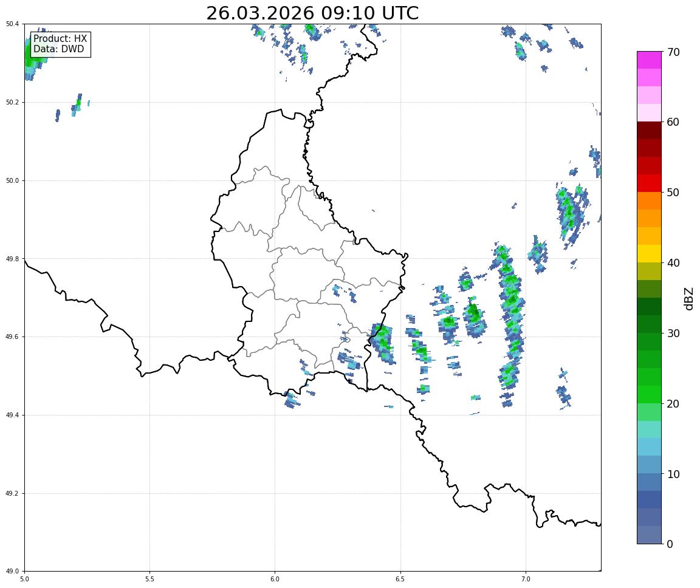The height and width of the screenshot is (588, 700).
Task: Click the latitude axis label "49.2"
Action: pos(12,493)
